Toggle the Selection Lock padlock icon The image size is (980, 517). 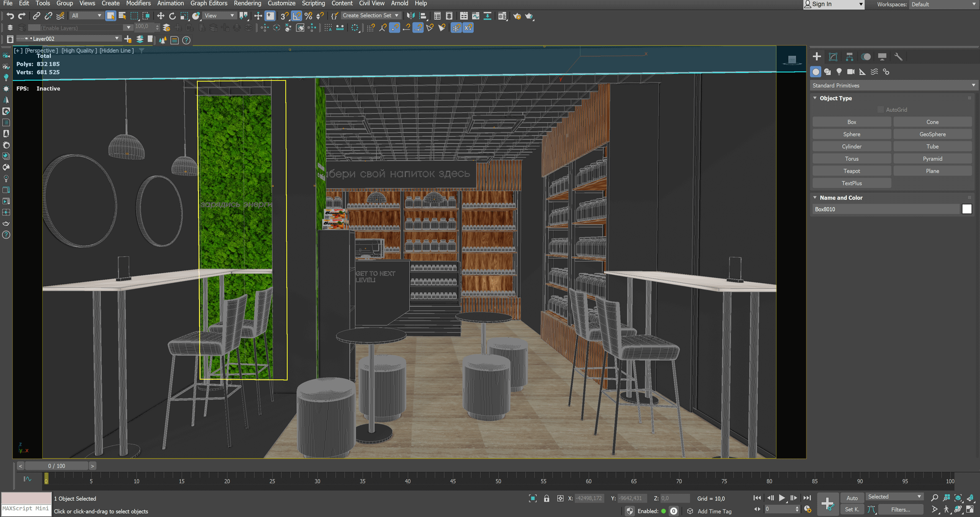point(547,499)
